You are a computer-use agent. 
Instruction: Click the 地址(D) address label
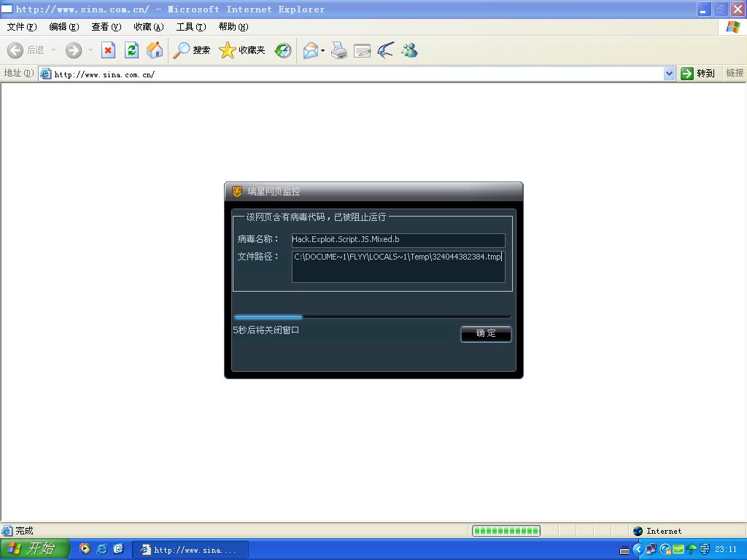coord(18,73)
